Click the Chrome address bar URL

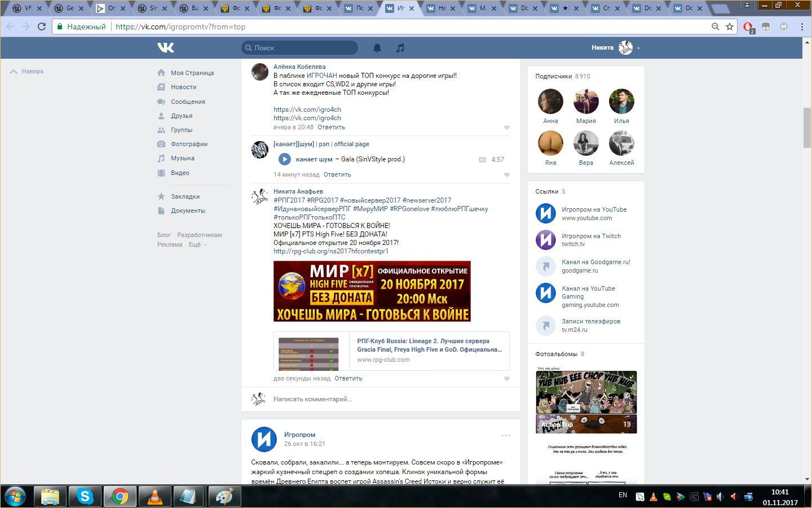180,27
